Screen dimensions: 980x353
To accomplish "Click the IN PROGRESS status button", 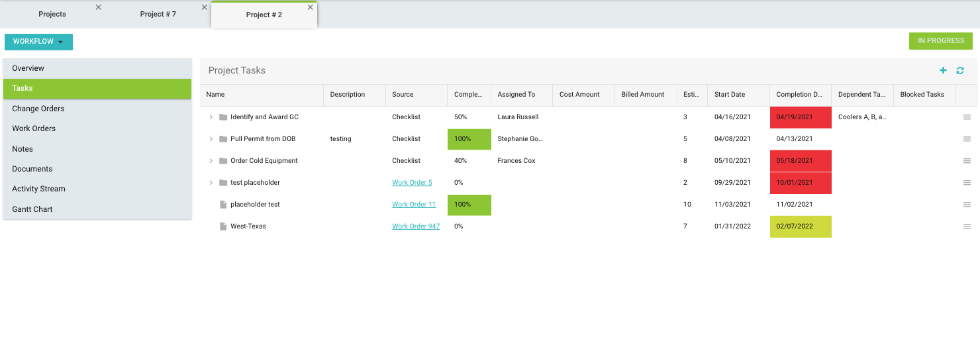I will [940, 41].
